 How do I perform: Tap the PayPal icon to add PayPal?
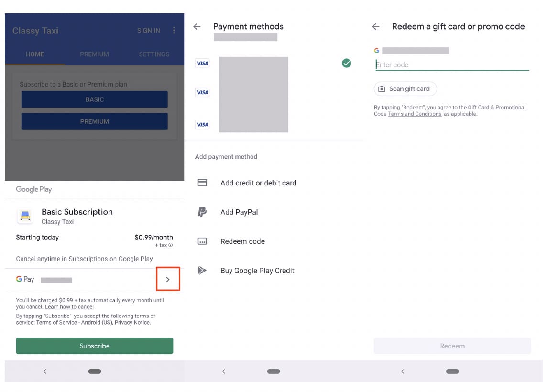tap(202, 212)
